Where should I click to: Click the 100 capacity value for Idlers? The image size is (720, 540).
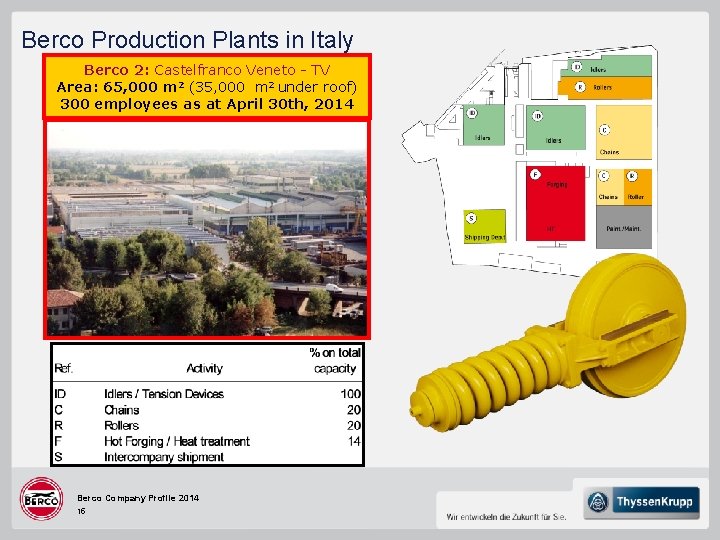click(x=351, y=394)
